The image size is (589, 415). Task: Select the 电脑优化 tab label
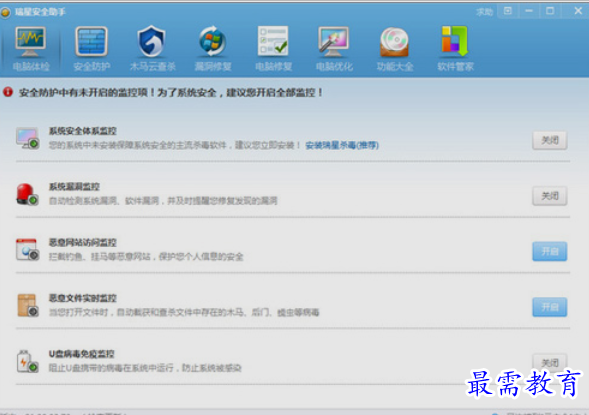click(334, 67)
